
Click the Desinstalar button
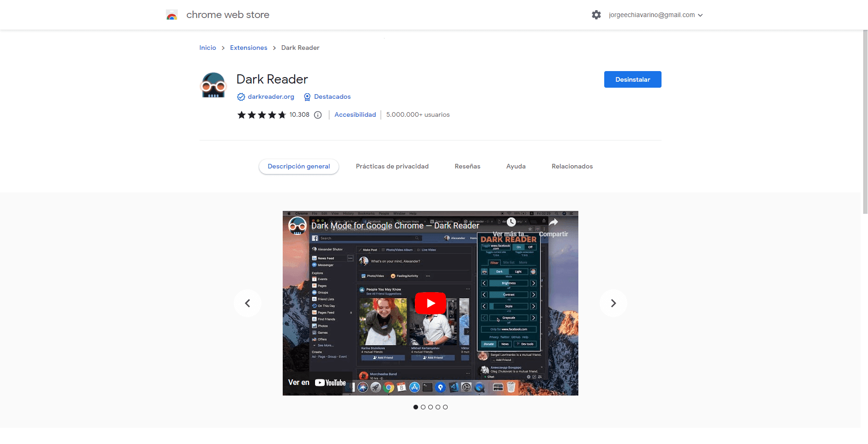[632, 79]
